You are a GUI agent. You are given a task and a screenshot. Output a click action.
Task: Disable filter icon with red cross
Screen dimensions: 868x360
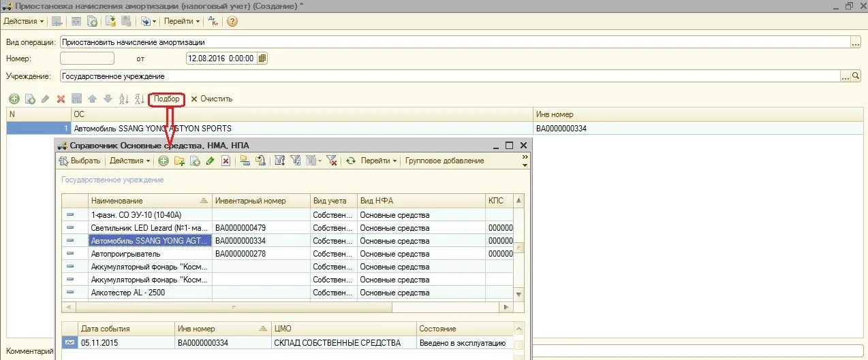coord(332,161)
